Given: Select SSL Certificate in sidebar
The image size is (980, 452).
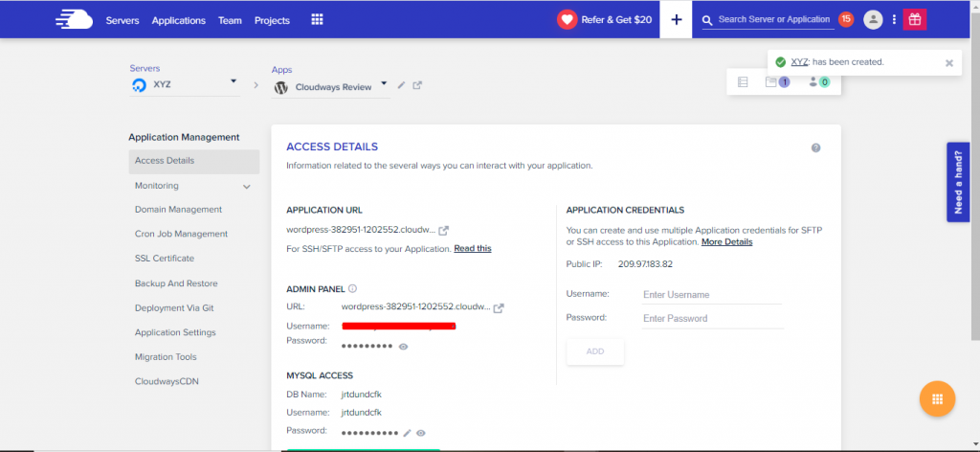Looking at the screenshot, I should pos(165,259).
